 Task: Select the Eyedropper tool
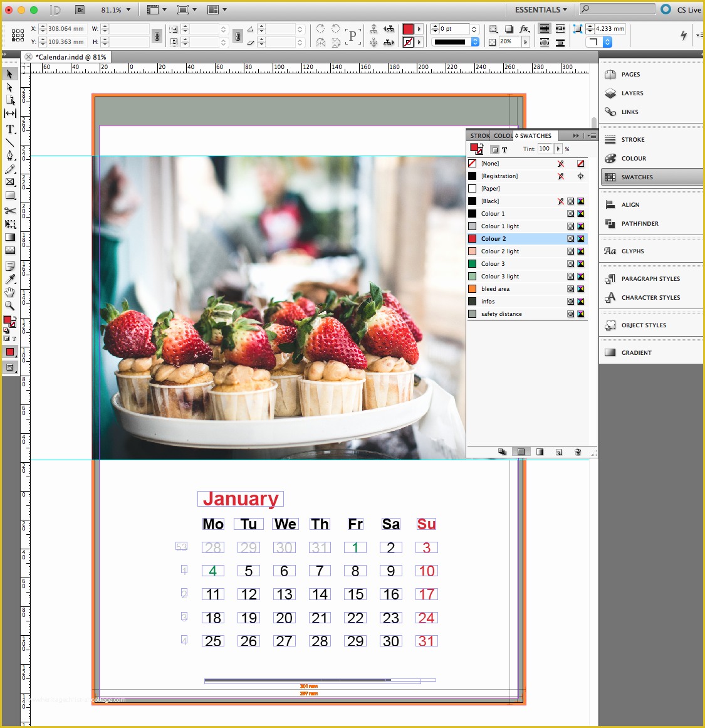pyautogui.click(x=10, y=278)
